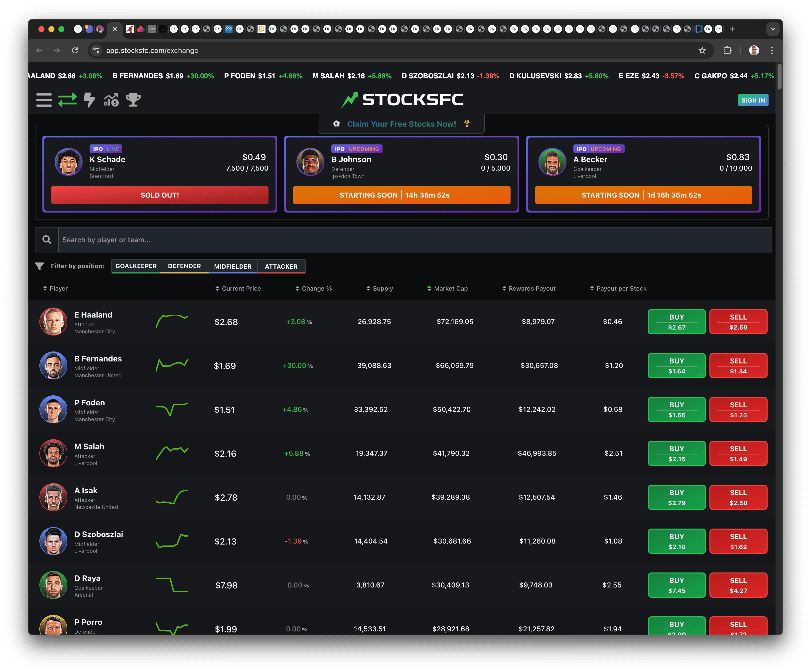
Task: Click Claim Your Free Stocks Now banner
Action: tap(401, 124)
